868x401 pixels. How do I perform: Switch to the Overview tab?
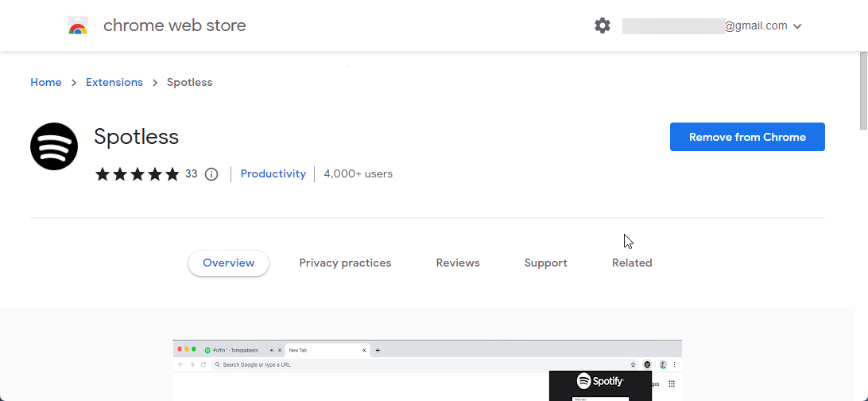[229, 263]
